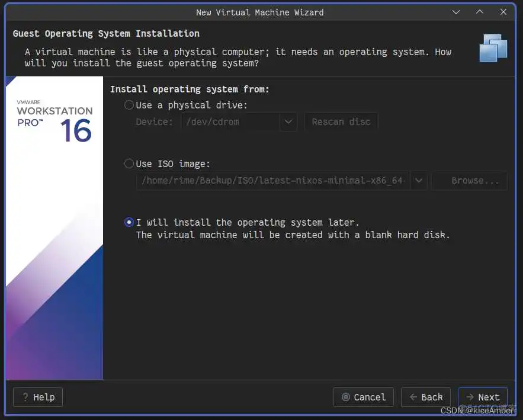This screenshot has height=420, width=523.
Task: Select the 'Use a physical drive' option
Action: [x=129, y=105]
